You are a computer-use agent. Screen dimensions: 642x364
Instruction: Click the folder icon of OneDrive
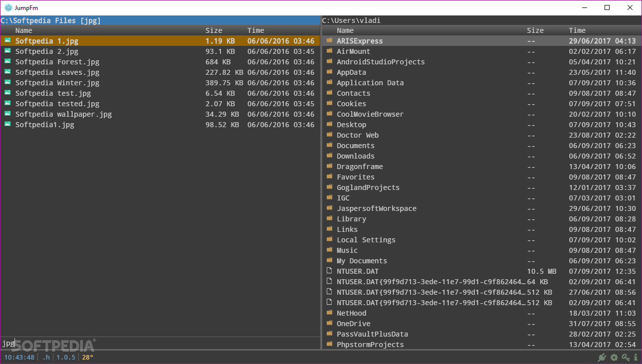pos(329,323)
